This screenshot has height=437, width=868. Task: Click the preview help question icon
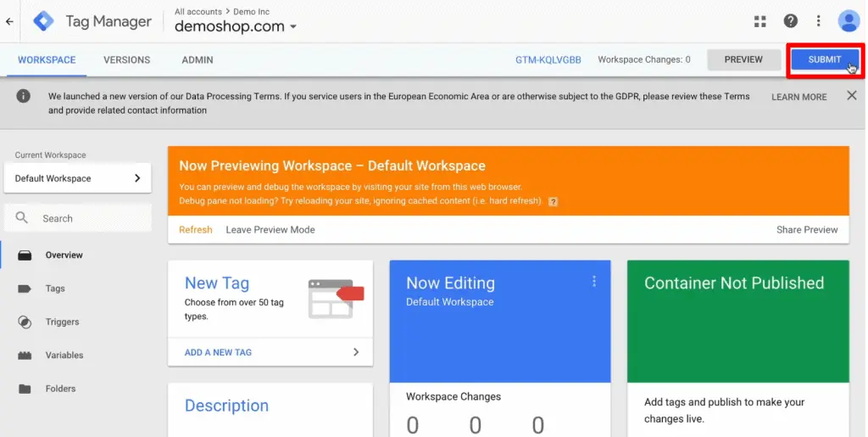click(x=553, y=202)
